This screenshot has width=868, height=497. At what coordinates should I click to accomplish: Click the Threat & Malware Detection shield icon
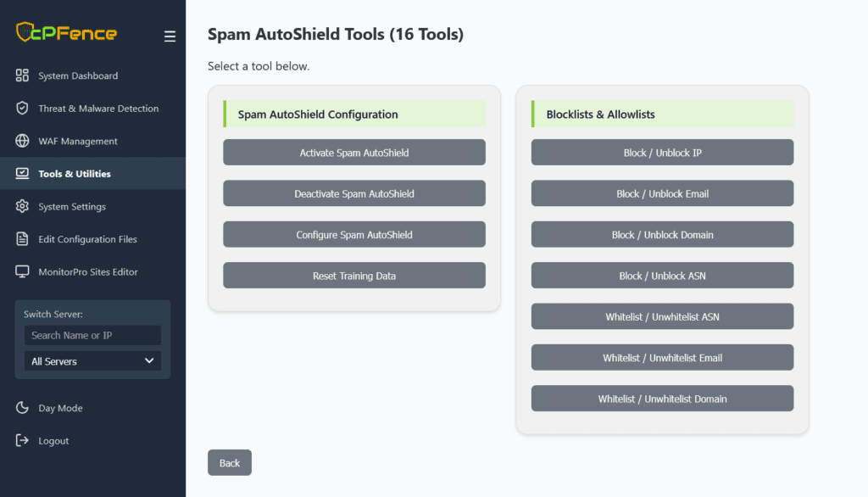tap(23, 109)
